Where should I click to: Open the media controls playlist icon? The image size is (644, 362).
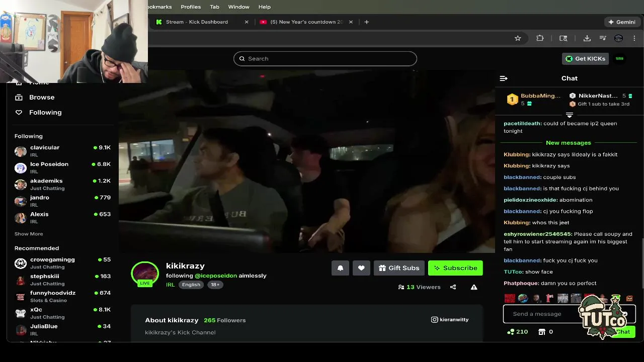point(603,38)
